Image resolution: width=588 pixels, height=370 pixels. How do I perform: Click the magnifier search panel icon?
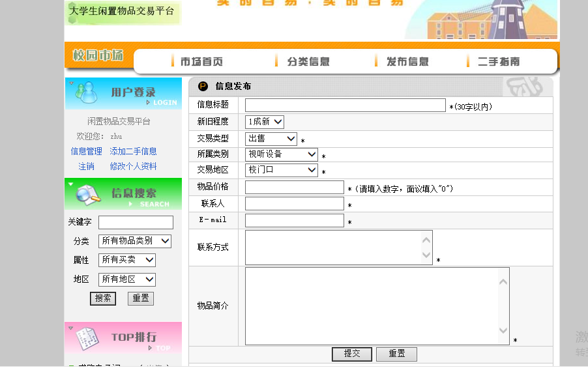coord(87,193)
